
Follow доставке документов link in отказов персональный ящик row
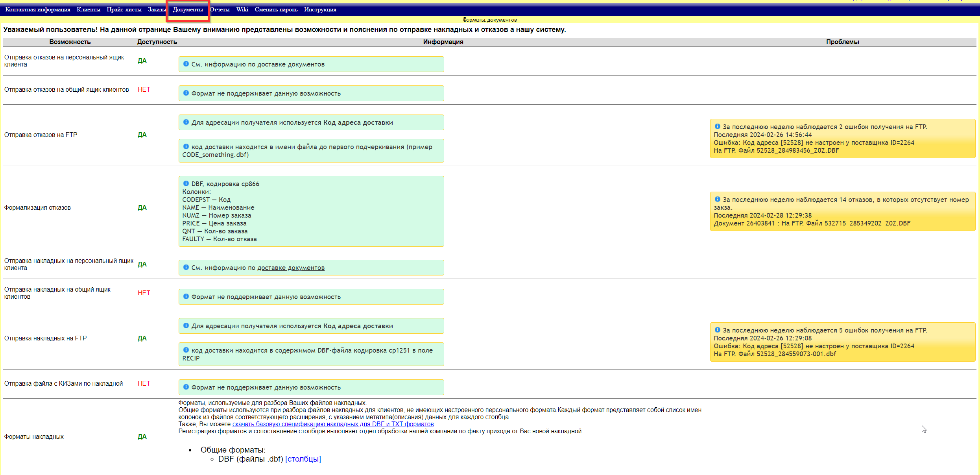coord(291,64)
